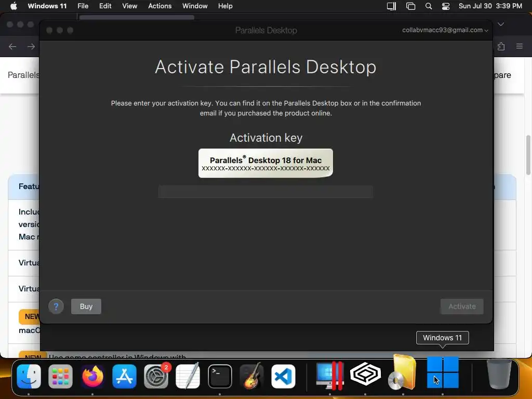Expand the browser tab list chevron
The image size is (532, 399).
[501, 24]
